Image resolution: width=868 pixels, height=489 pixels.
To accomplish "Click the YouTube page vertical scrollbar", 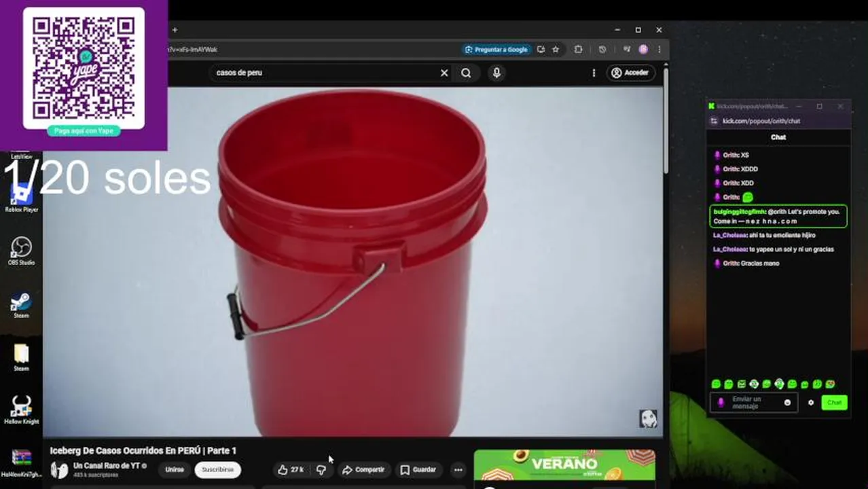I will tap(666, 120).
